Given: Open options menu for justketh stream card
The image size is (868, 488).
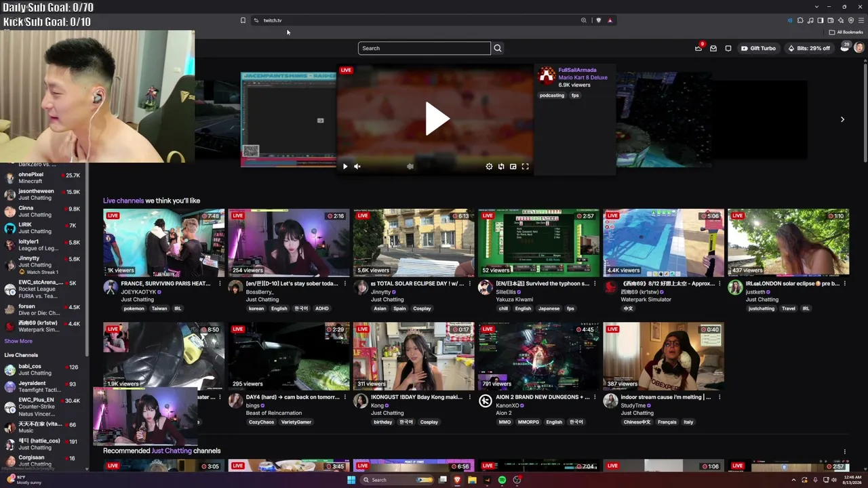Looking at the screenshot, I should pyautogui.click(x=844, y=284).
